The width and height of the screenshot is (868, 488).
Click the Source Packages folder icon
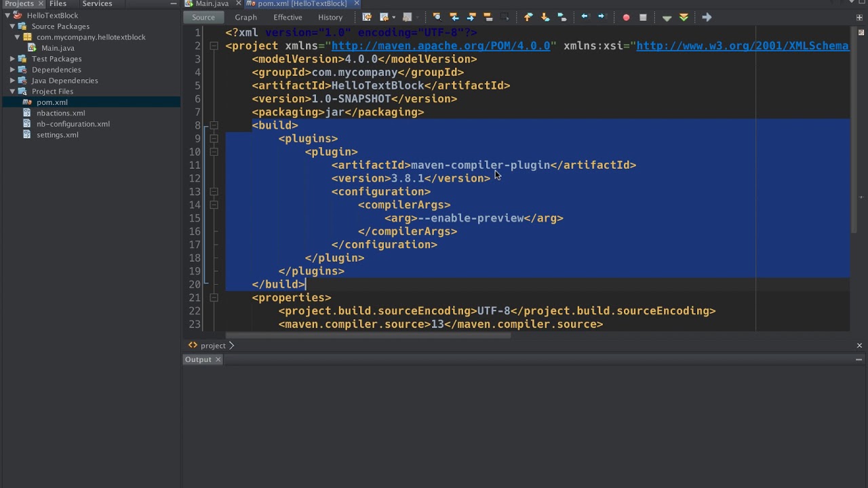[22, 26]
